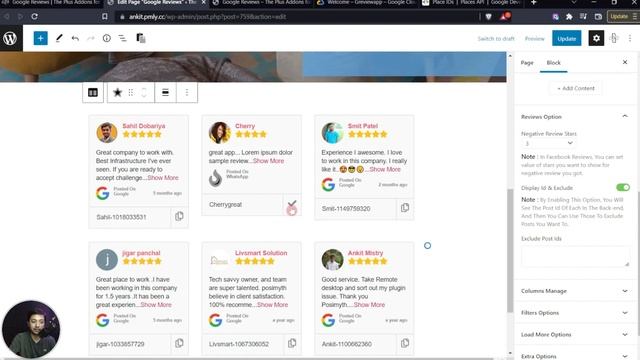Click checkmark next to Cherrygreat ID

pos(292,204)
